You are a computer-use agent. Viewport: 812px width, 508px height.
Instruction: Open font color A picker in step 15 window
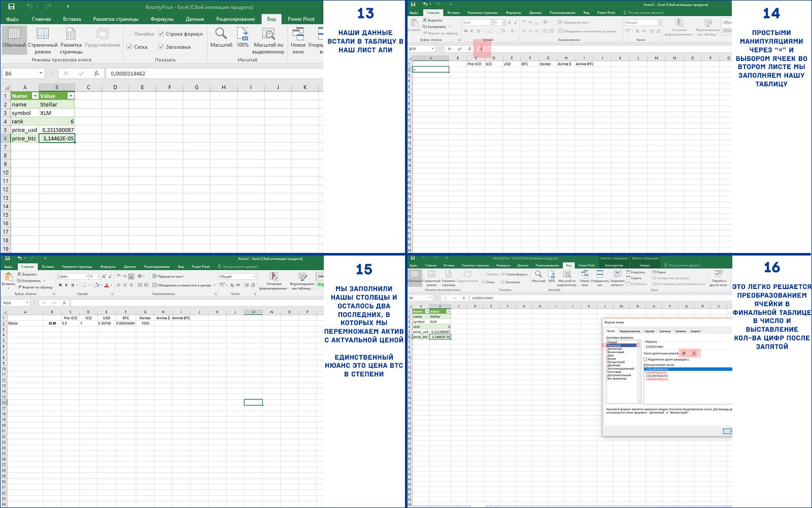pos(107,285)
